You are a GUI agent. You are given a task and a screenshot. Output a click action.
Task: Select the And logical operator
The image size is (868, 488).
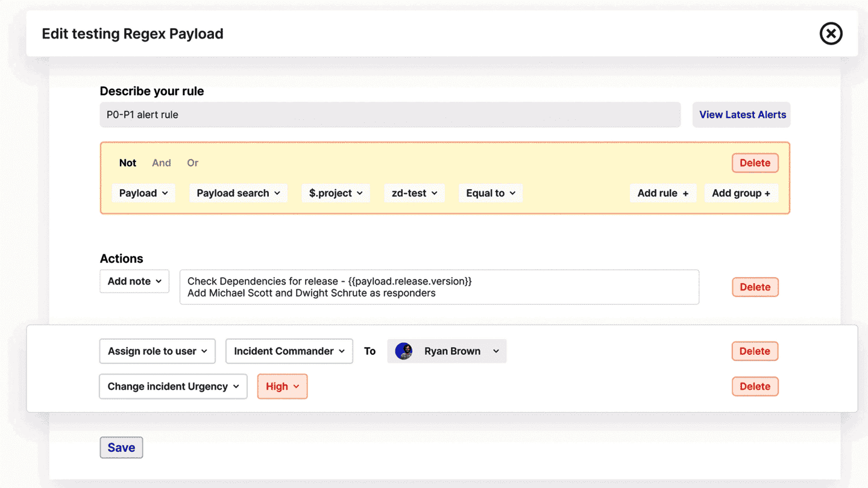(162, 163)
